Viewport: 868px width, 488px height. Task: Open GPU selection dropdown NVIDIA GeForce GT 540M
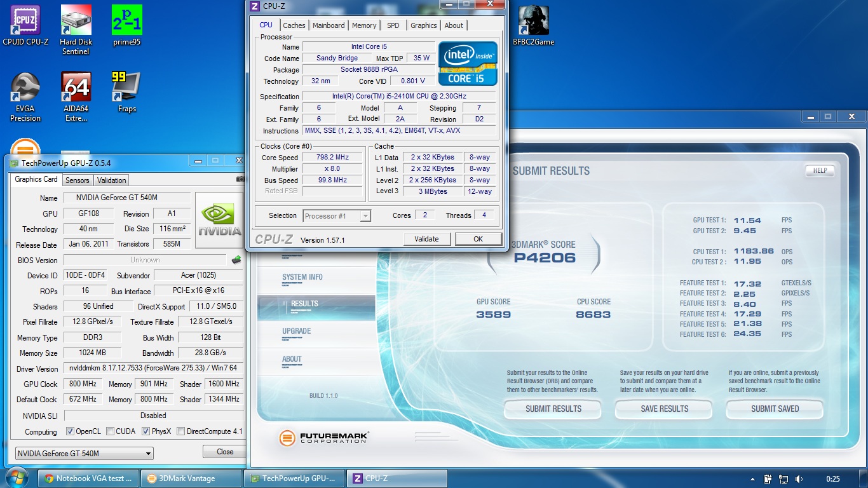click(x=85, y=454)
